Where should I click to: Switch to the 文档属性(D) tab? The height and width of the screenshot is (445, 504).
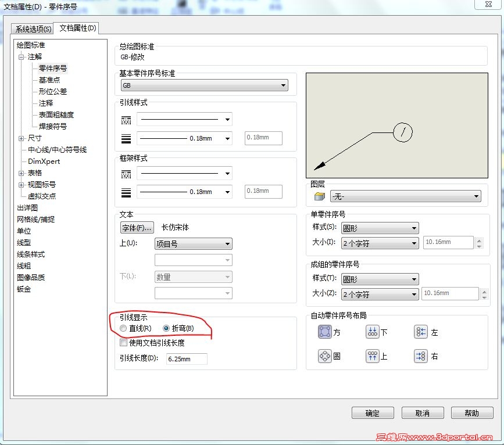(x=77, y=28)
